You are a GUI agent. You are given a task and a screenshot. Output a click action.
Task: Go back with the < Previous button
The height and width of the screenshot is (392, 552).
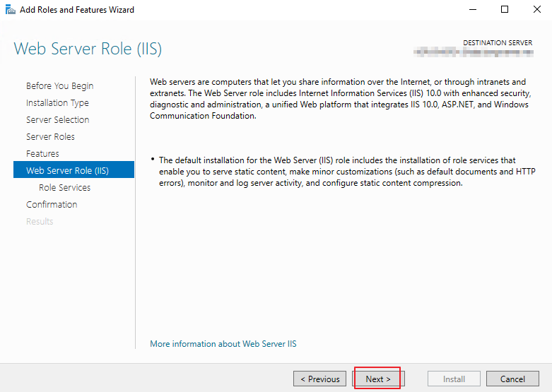click(x=319, y=379)
